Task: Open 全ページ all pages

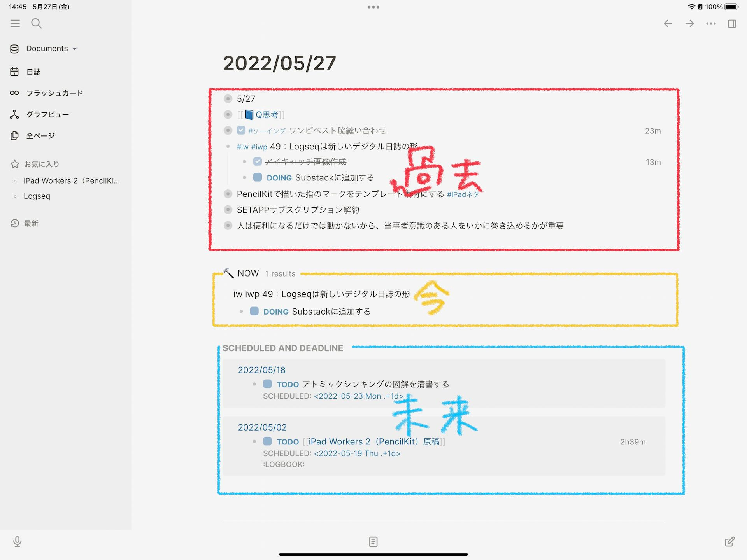Action: [40, 136]
